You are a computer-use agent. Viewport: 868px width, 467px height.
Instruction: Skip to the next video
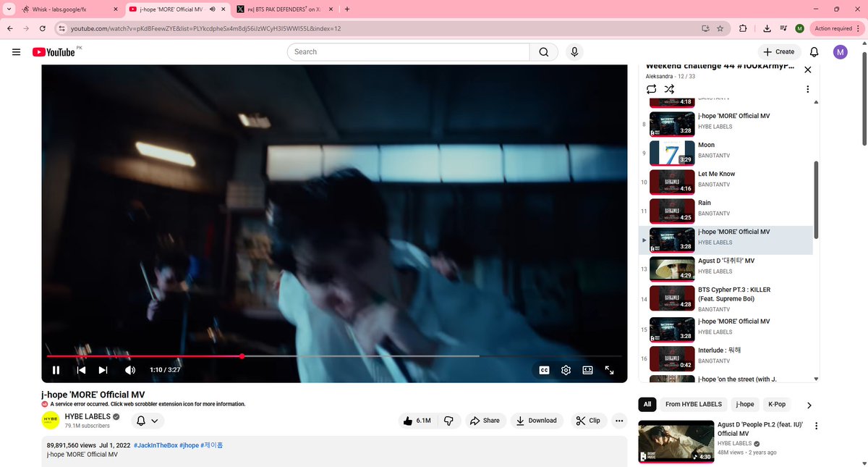[x=103, y=370]
